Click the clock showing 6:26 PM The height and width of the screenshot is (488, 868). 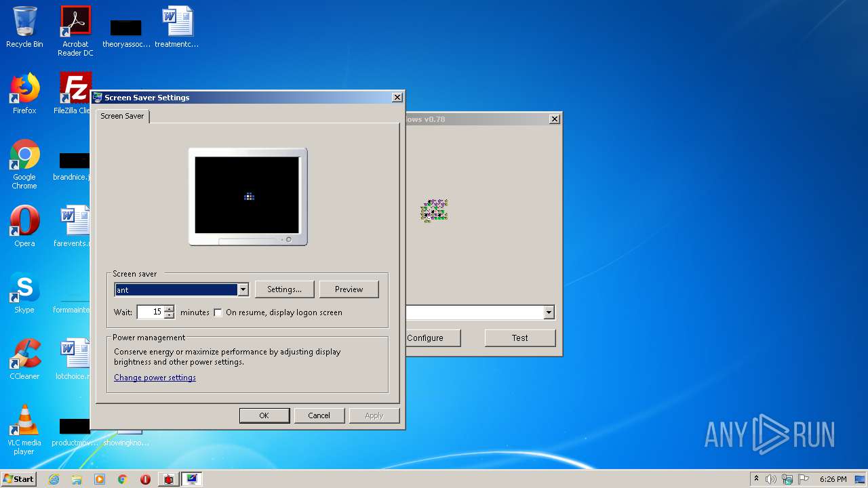833,479
